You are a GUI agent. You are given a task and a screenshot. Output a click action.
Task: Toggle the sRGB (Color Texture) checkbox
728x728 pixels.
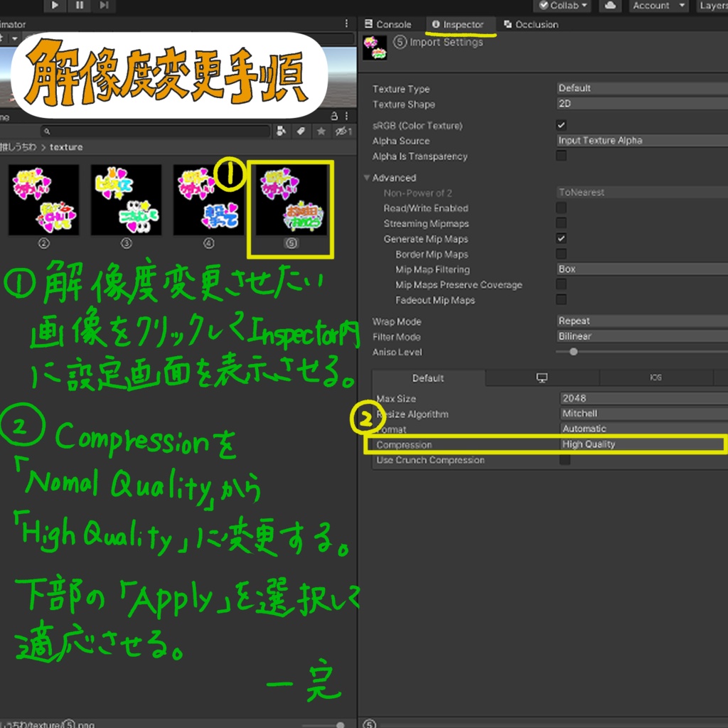pyautogui.click(x=560, y=124)
